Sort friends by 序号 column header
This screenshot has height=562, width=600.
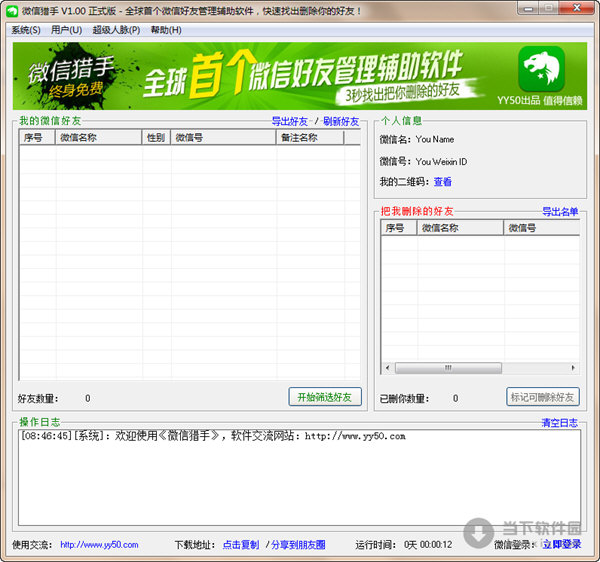click(x=37, y=137)
